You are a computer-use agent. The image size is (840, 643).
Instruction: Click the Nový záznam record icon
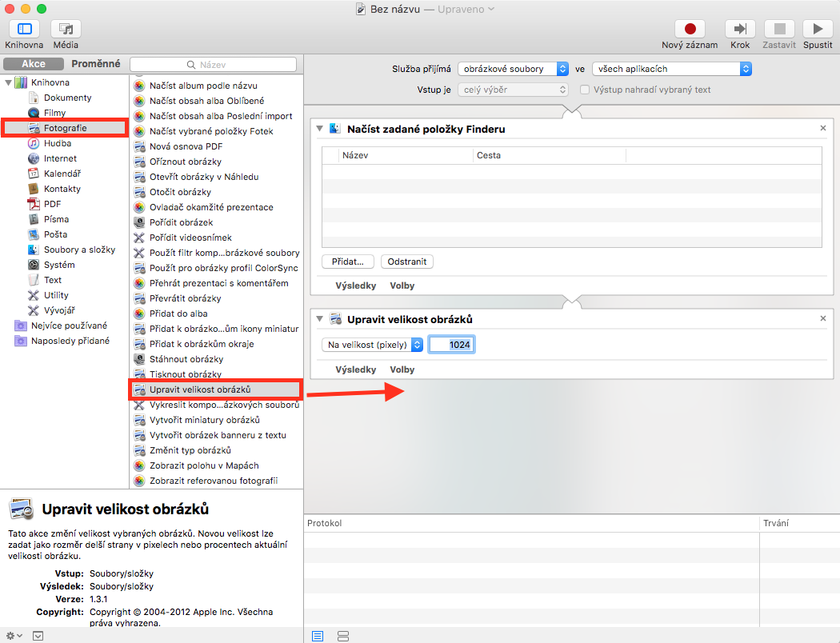point(690,29)
